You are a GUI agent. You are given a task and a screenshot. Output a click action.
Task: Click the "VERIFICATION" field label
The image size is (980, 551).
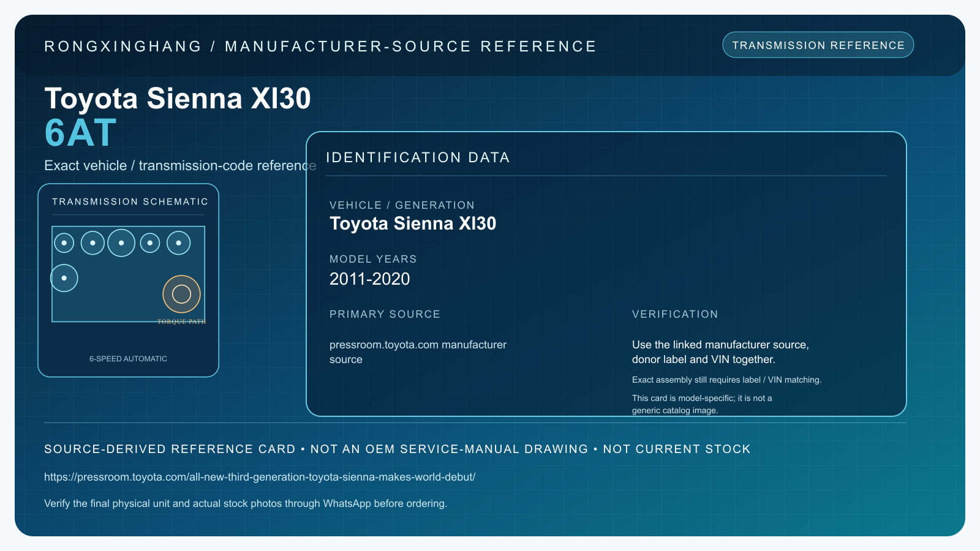tap(675, 314)
